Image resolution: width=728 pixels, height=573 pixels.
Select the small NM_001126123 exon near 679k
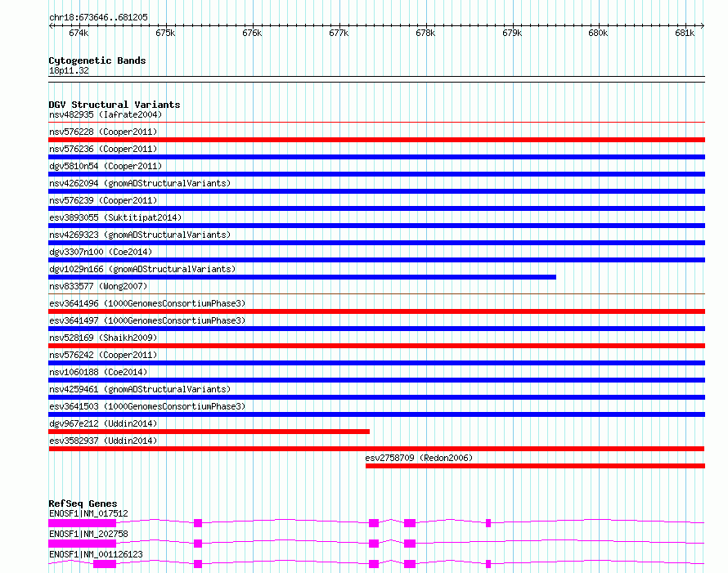(x=488, y=564)
